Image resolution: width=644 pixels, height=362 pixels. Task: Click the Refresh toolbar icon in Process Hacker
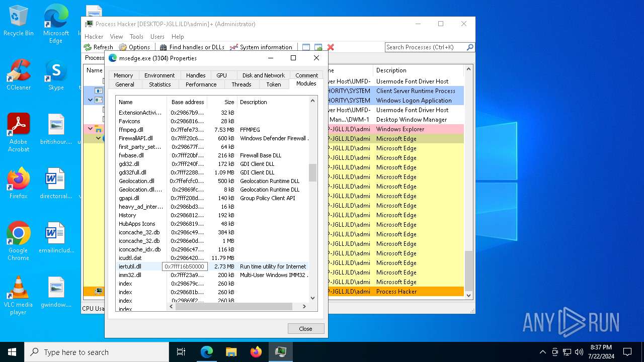coord(88,47)
